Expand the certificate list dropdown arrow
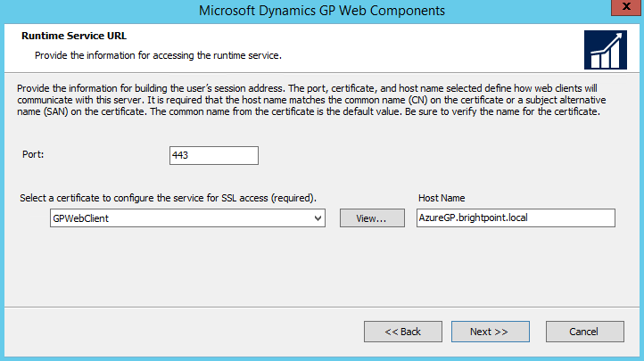 pos(318,218)
